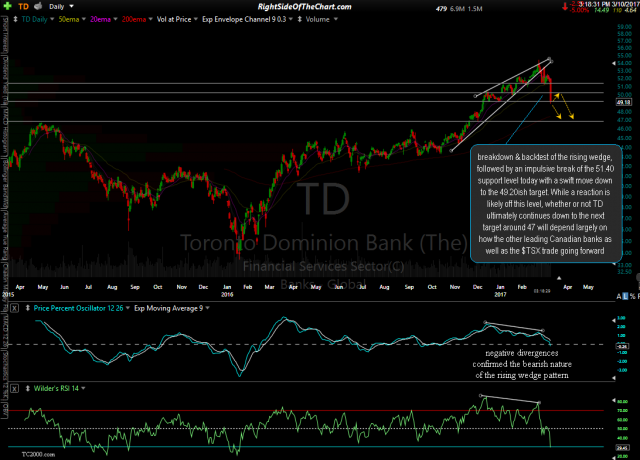This screenshot has width=640, height=460.
Task: Click the triangle at top of oscillator scale
Action: click(x=613, y=320)
